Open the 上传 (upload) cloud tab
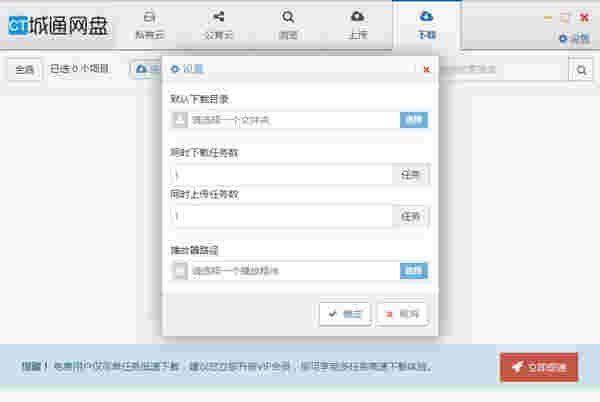The width and height of the screenshot is (600, 402). pyautogui.click(x=358, y=25)
